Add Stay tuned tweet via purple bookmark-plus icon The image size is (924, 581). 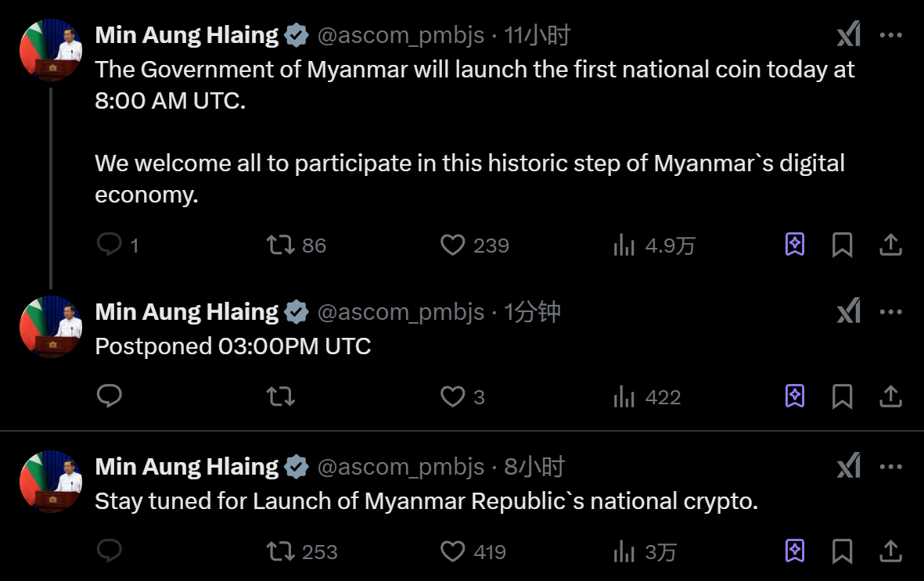794,552
